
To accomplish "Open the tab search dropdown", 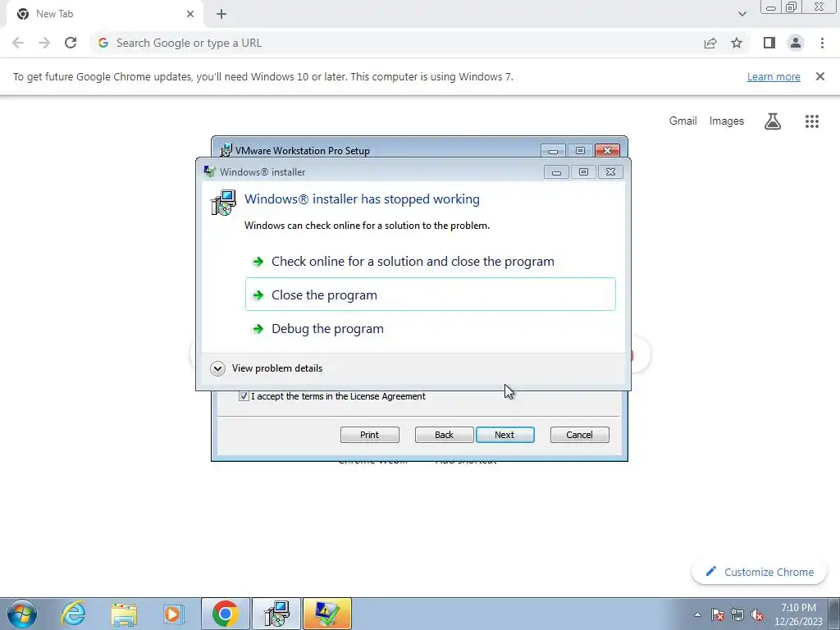I will pyautogui.click(x=742, y=14).
